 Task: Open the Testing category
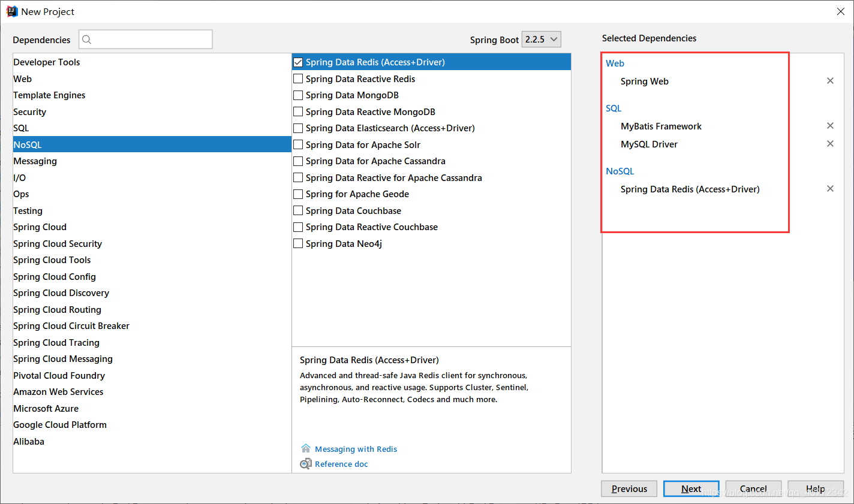click(152, 210)
